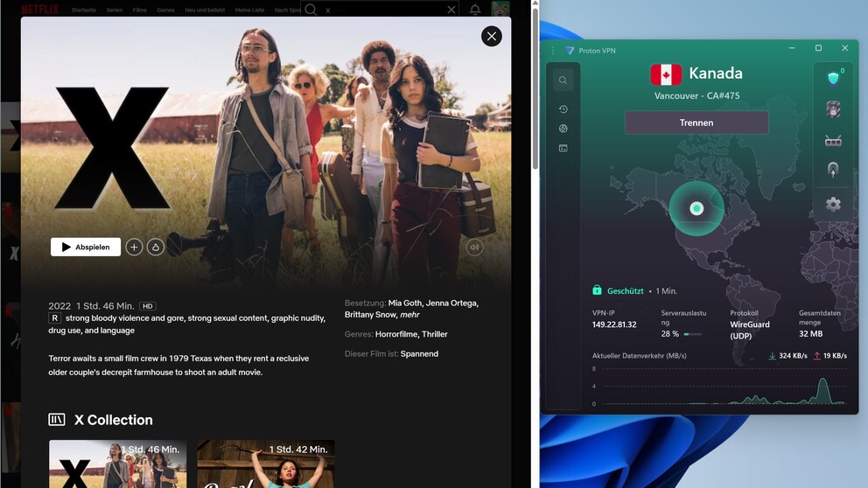Viewport: 868px width, 488px height.
Task: Open the Startseite menu item
Action: 84,10
